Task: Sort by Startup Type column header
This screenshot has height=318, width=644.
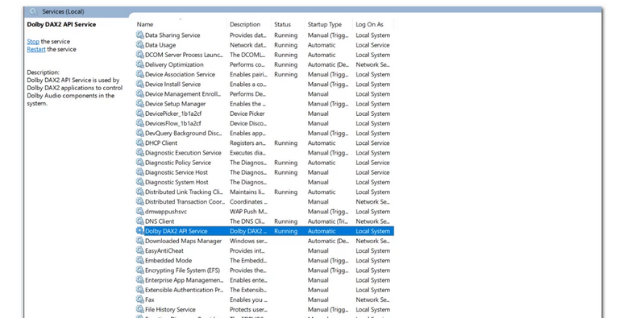Action: pos(325,24)
